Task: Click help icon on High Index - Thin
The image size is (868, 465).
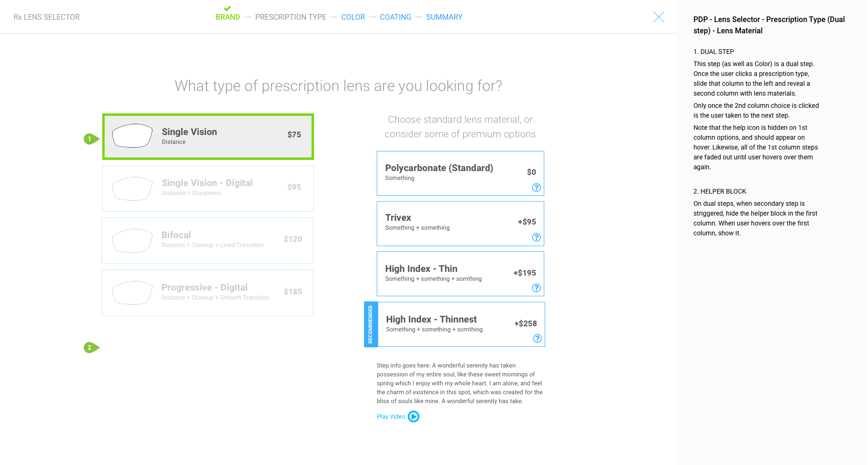Action: (536, 288)
